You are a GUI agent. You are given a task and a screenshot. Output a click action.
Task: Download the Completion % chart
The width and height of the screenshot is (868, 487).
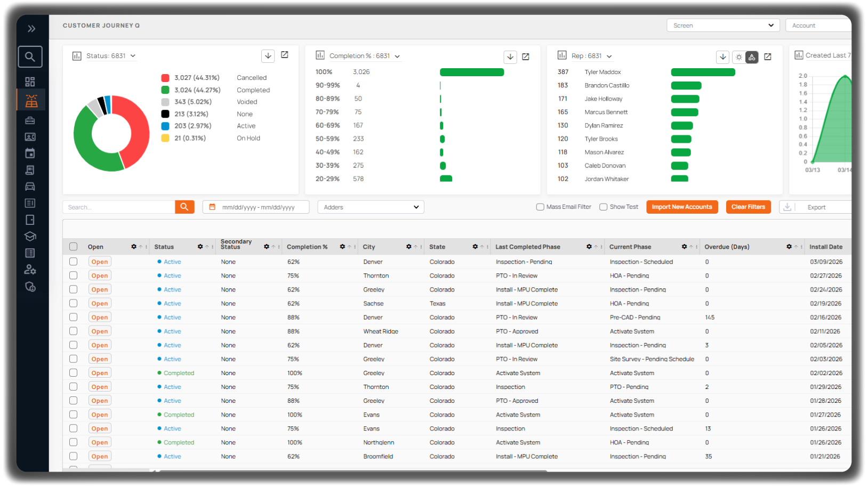tap(510, 56)
